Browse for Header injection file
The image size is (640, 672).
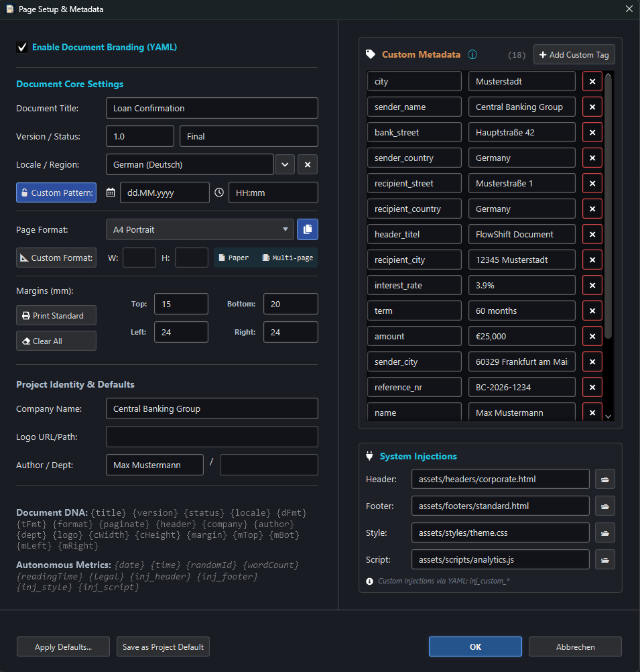[x=605, y=479]
